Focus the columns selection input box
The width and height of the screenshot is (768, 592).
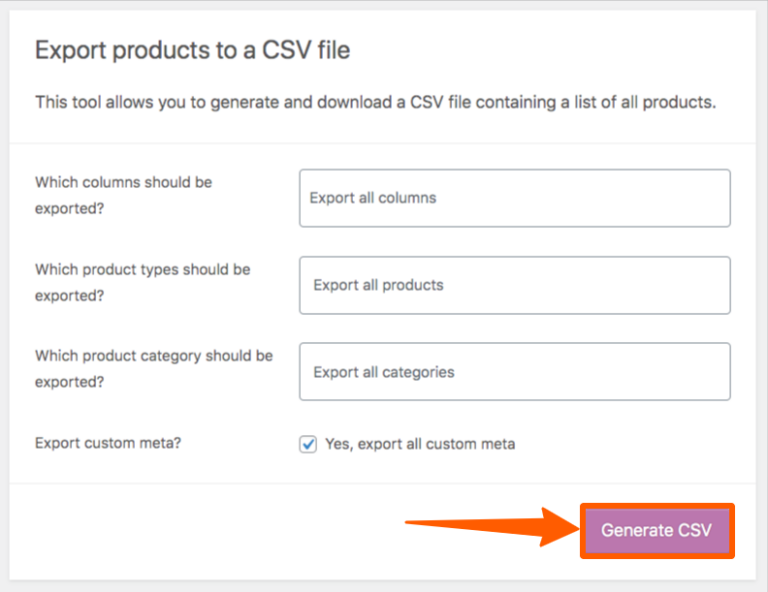(600, 198)
